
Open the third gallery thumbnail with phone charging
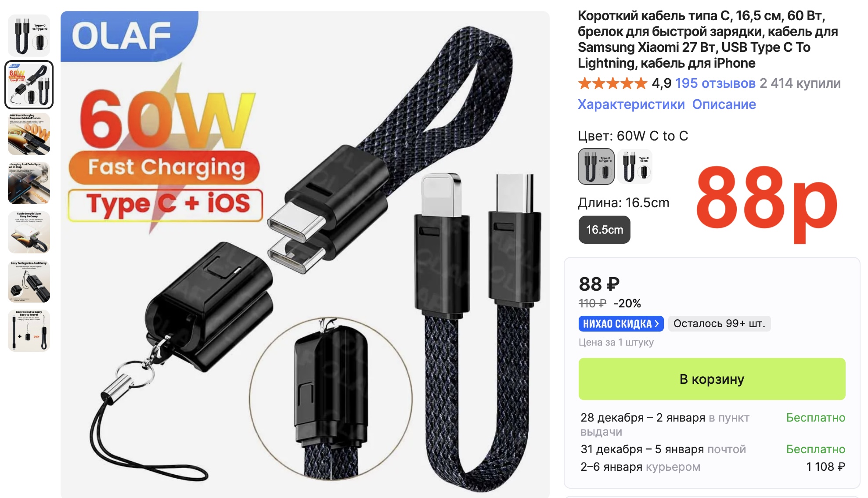(29, 134)
